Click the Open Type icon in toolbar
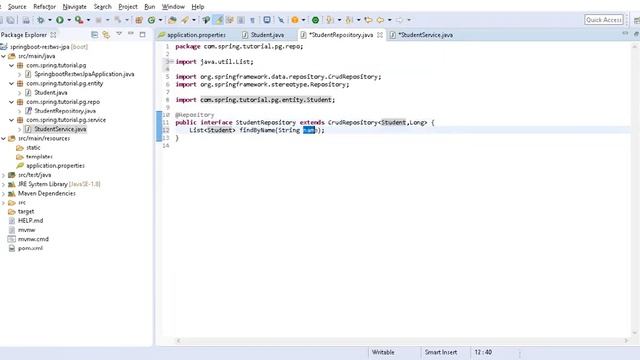This screenshot has width=640, height=360. 173,20
